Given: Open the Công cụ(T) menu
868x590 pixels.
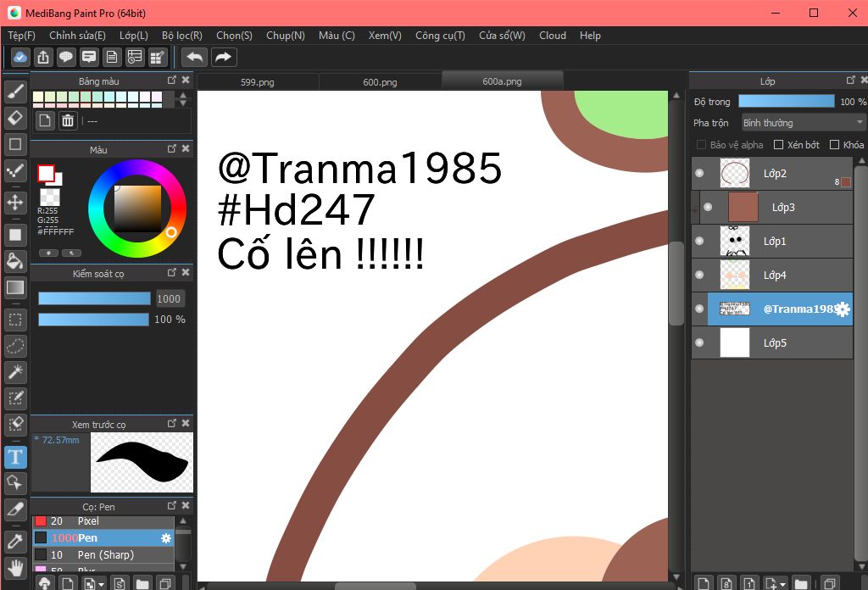Looking at the screenshot, I should click(440, 36).
